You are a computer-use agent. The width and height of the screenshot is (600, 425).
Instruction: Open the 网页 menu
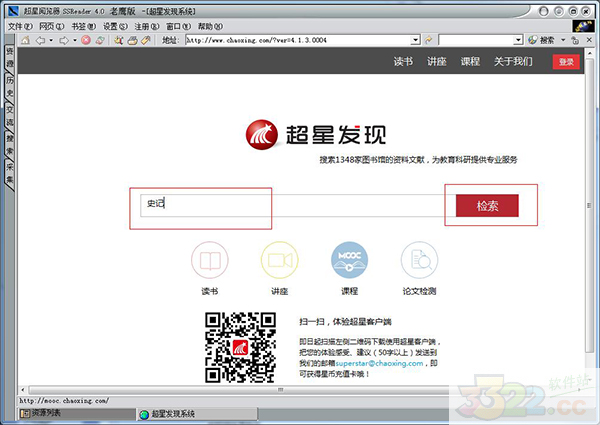pos(51,26)
